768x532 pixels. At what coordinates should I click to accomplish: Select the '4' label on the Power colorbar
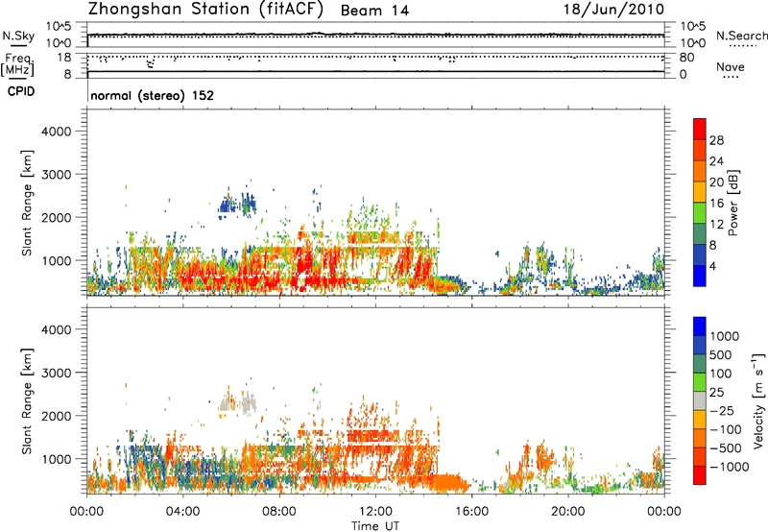click(x=713, y=267)
